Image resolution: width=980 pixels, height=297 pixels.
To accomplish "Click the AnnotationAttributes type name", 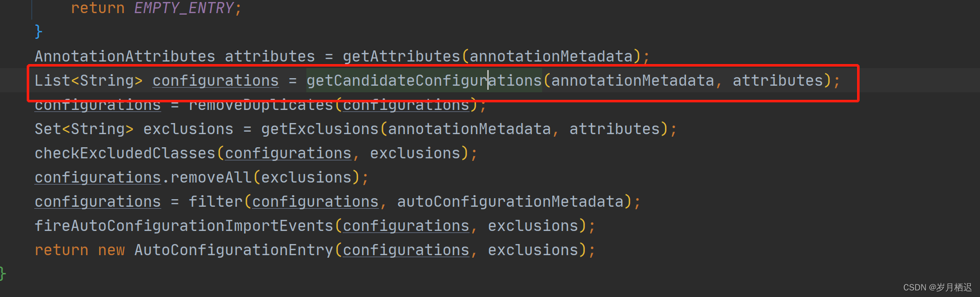I will coord(125,56).
